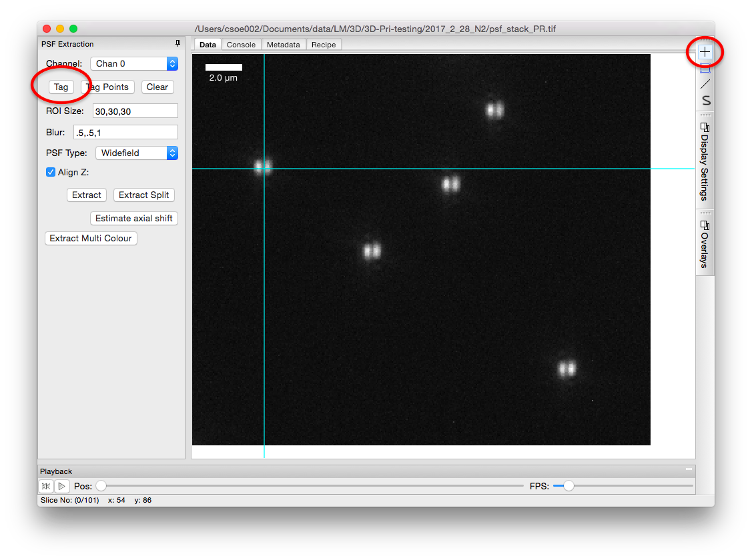Switch to the Console tab
Screen dimensions: 752x560
pos(241,45)
